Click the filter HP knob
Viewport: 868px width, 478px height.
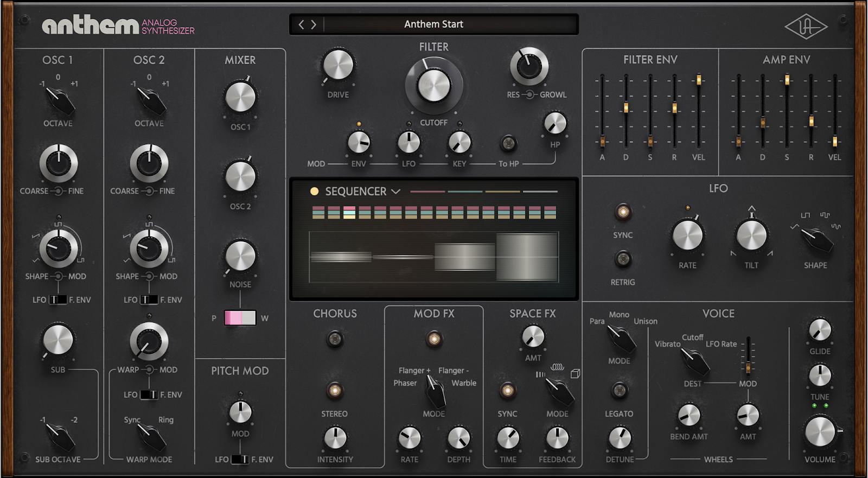tap(555, 123)
